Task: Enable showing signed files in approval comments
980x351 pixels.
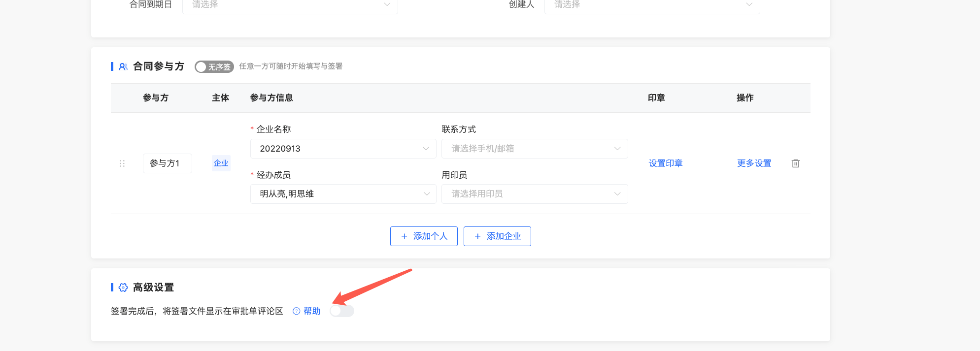Action: click(x=342, y=311)
